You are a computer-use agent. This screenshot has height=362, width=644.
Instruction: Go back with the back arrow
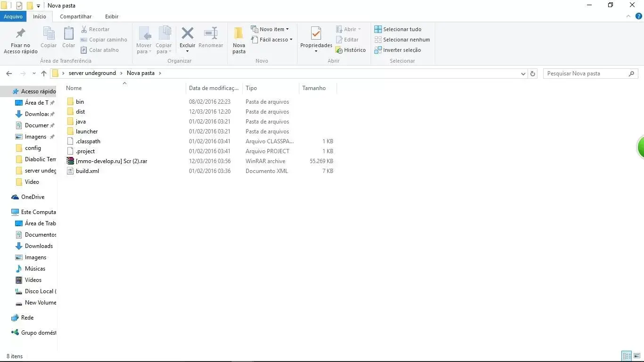pyautogui.click(x=9, y=74)
